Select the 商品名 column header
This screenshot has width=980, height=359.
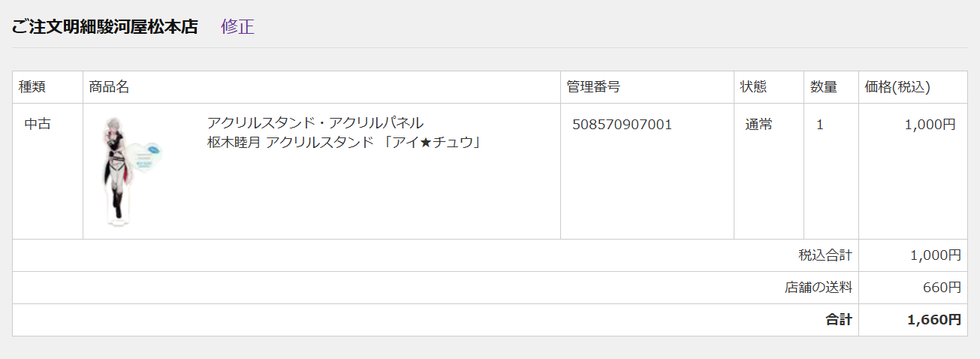(109, 87)
